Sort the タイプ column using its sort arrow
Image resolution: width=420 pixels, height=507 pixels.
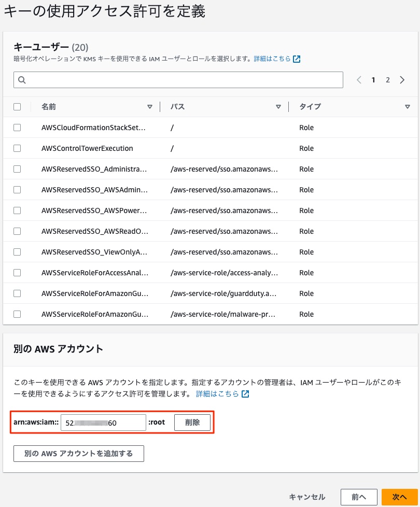point(408,107)
